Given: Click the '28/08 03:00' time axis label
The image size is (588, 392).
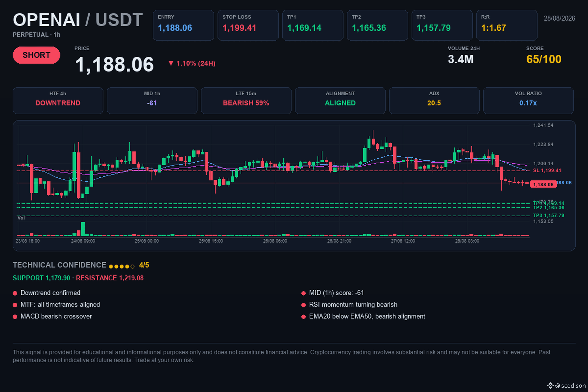Looking at the screenshot, I should click(x=467, y=241).
